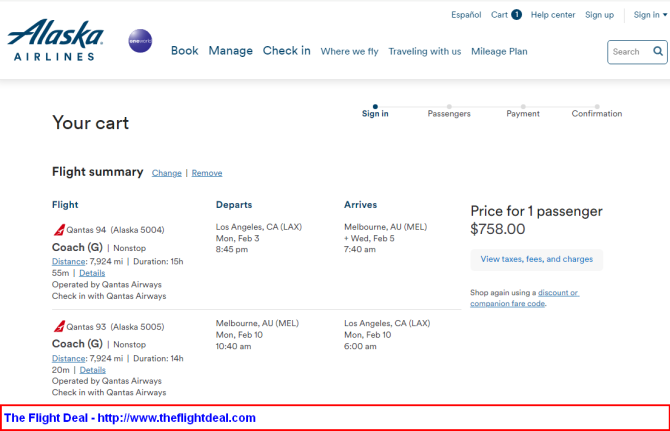Click the Alaska Airlines logo
The height and width of the screenshot is (431, 670).
tap(55, 40)
